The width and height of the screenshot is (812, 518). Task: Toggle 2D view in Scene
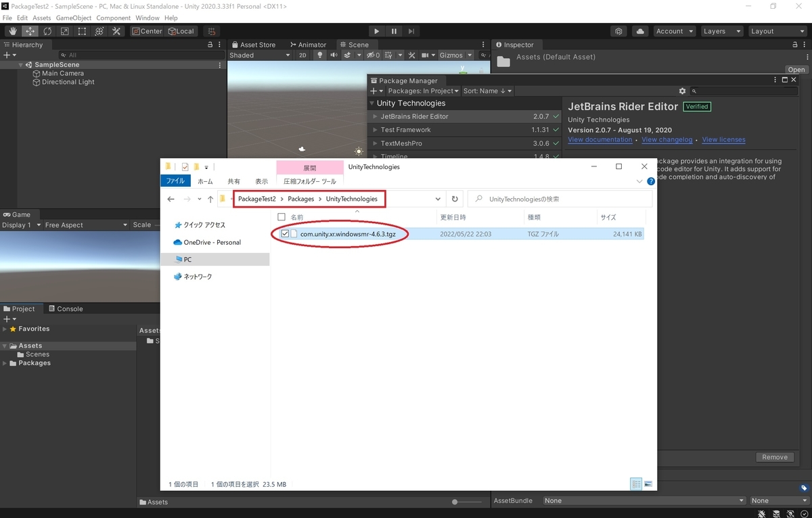pos(303,55)
